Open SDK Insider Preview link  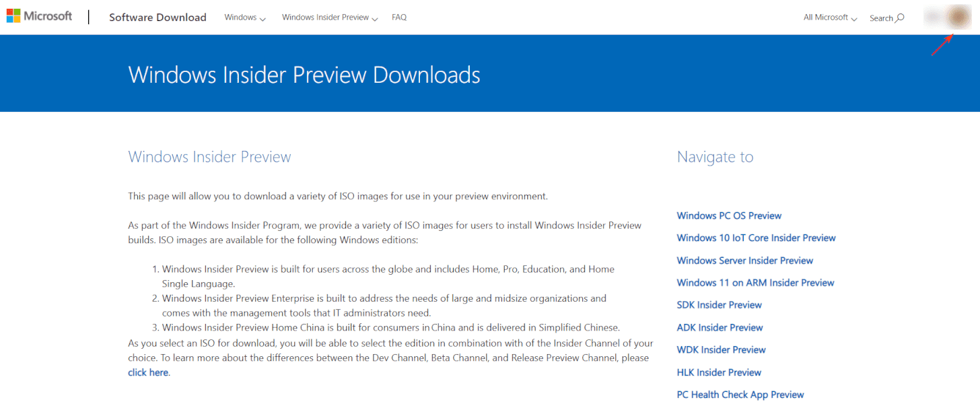pyautogui.click(x=719, y=305)
